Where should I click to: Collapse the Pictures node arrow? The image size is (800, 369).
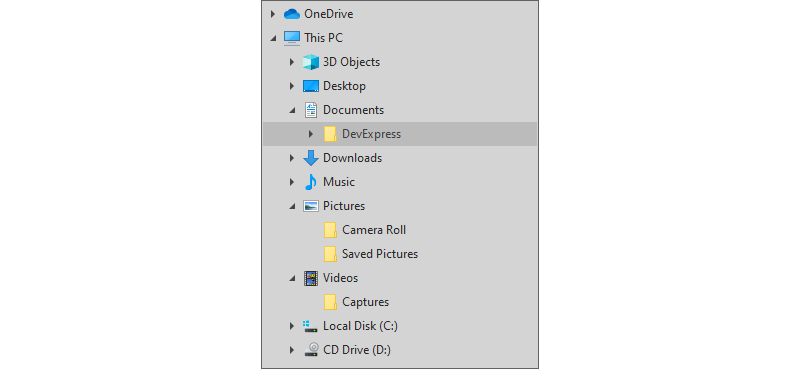point(292,206)
